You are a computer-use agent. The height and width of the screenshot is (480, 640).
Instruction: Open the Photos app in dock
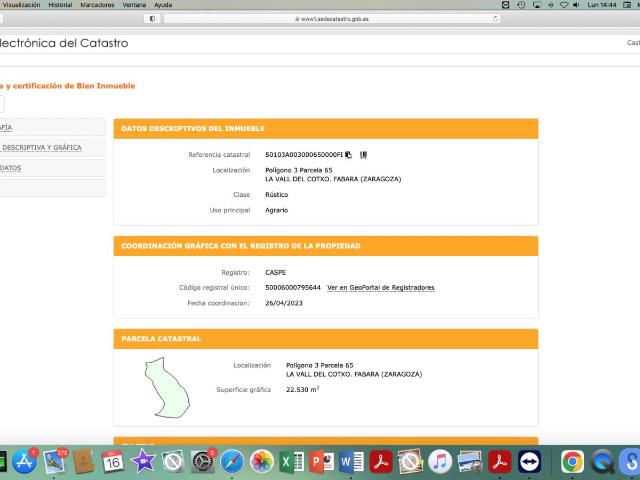pyautogui.click(x=262, y=462)
